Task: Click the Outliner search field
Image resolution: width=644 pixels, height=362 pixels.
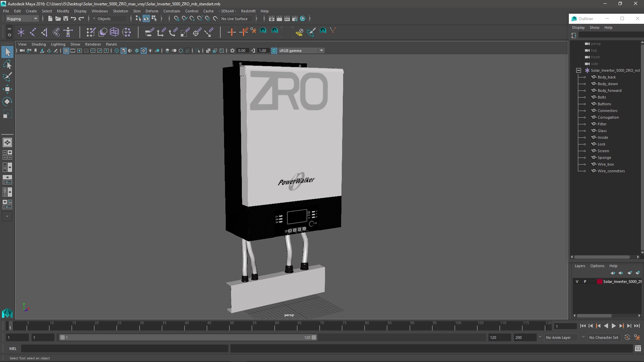Action: click(610, 35)
